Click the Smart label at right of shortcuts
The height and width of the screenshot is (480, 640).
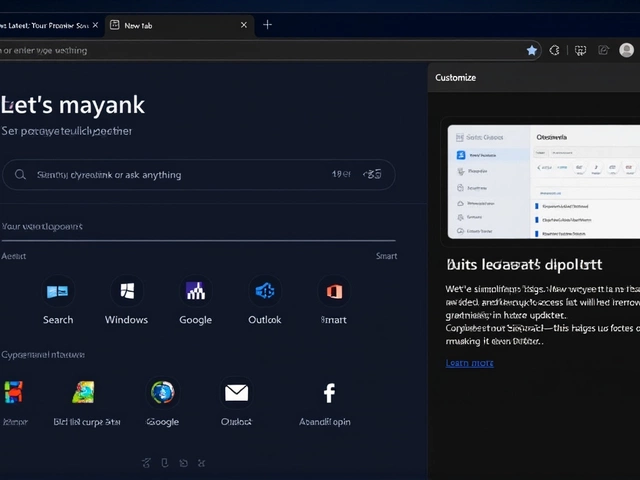coord(386,256)
